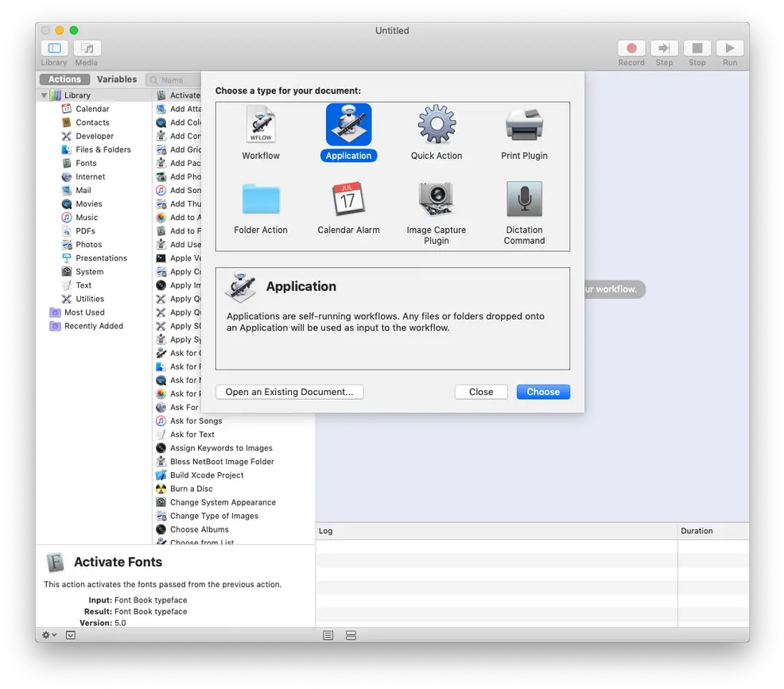
Task: Click the Record button in toolbar
Action: pyautogui.click(x=631, y=48)
